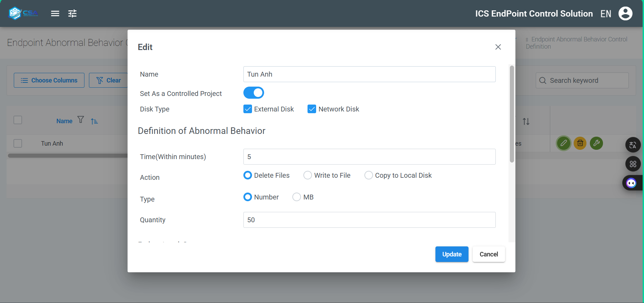Cancel the edit dialog

489,254
